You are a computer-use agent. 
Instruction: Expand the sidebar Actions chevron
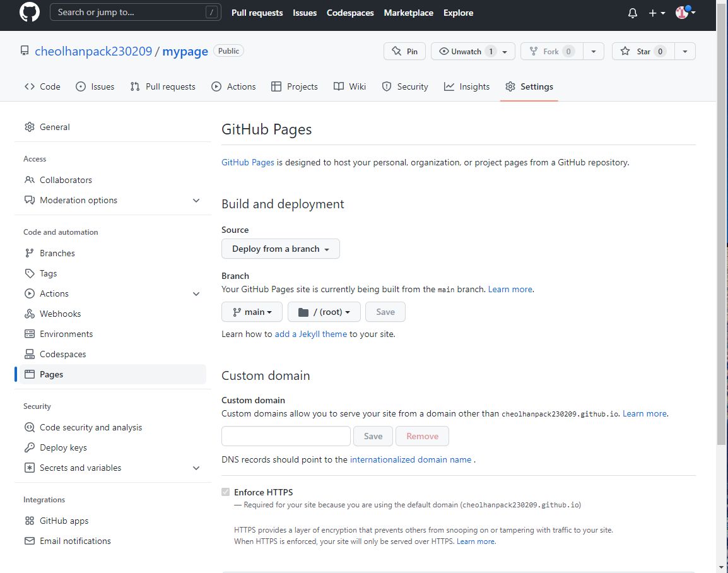[196, 293]
